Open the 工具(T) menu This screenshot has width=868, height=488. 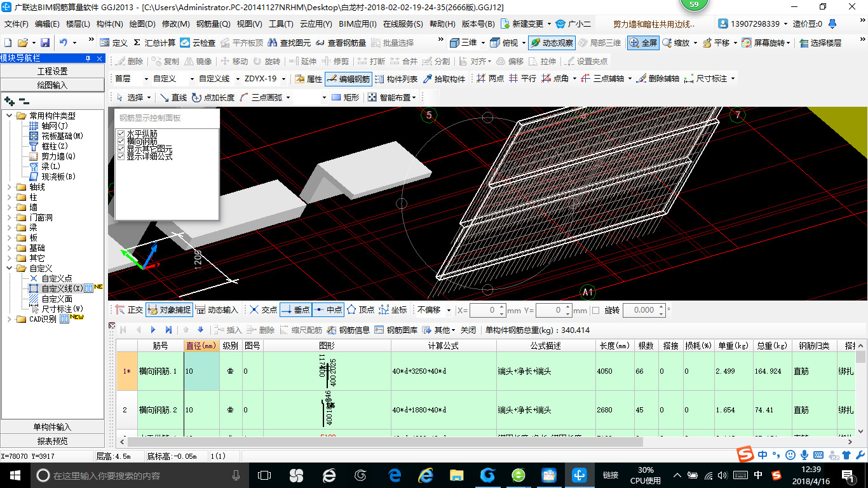281,24
